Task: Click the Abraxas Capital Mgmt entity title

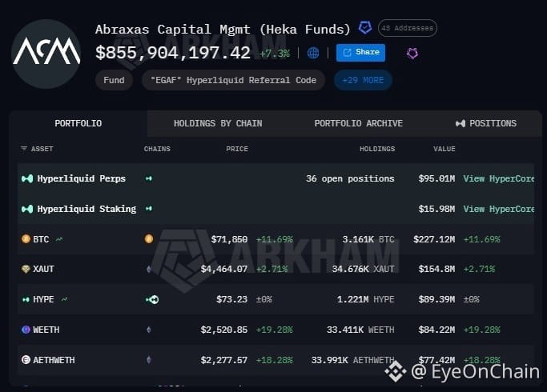Action: pyautogui.click(x=223, y=30)
